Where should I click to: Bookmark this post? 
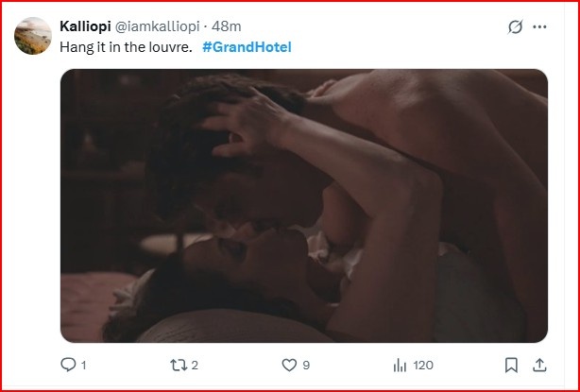tap(511, 366)
